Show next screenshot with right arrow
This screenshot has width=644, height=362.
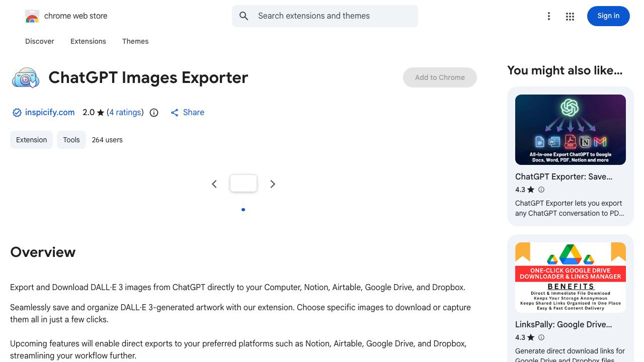(x=273, y=184)
